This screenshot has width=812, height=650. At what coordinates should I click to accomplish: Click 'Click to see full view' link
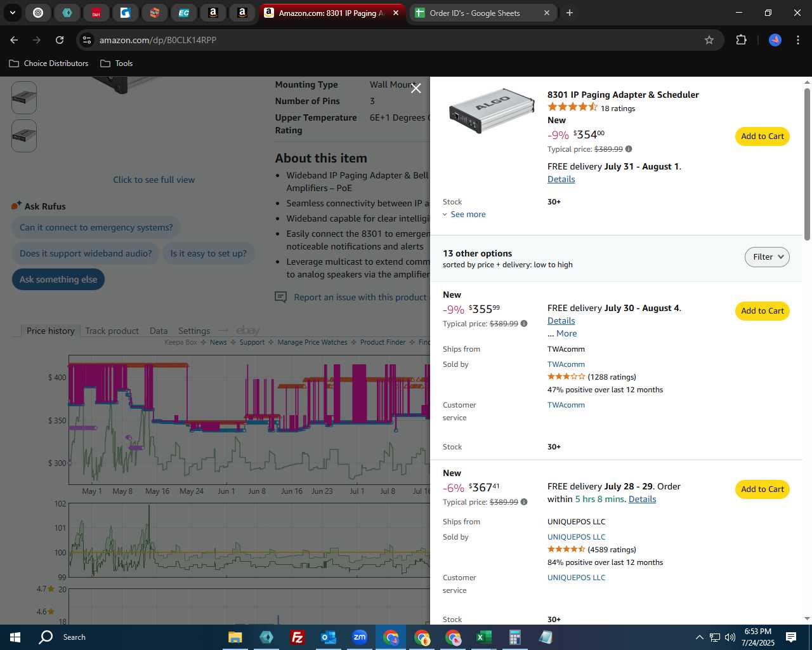pos(154,180)
